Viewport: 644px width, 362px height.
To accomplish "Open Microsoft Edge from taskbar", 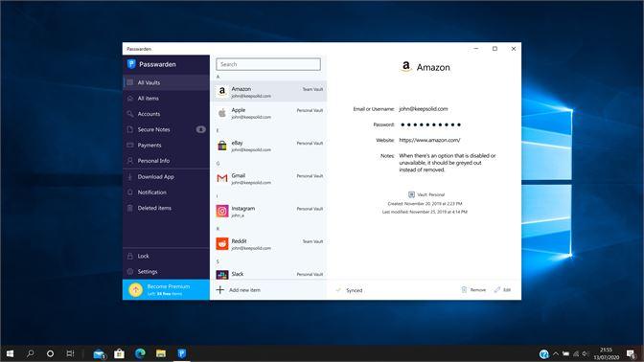I will 140,353.
